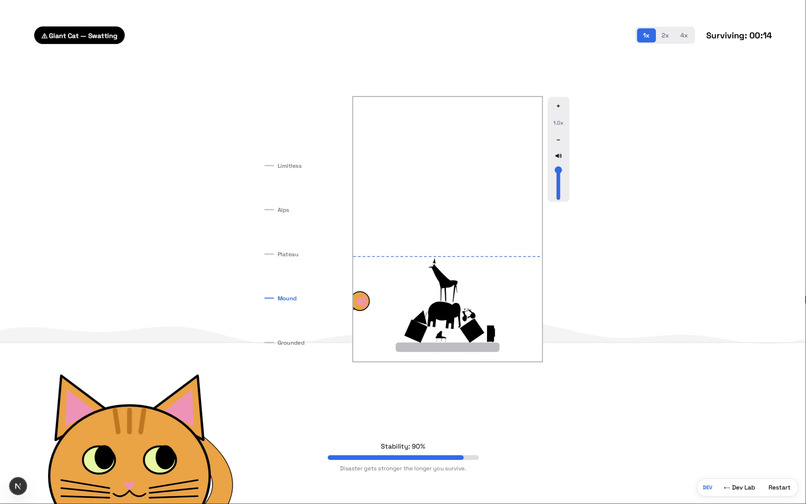Go back to Dev Lab
The height and width of the screenshot is (504, 806).
(x=739, y=488)
